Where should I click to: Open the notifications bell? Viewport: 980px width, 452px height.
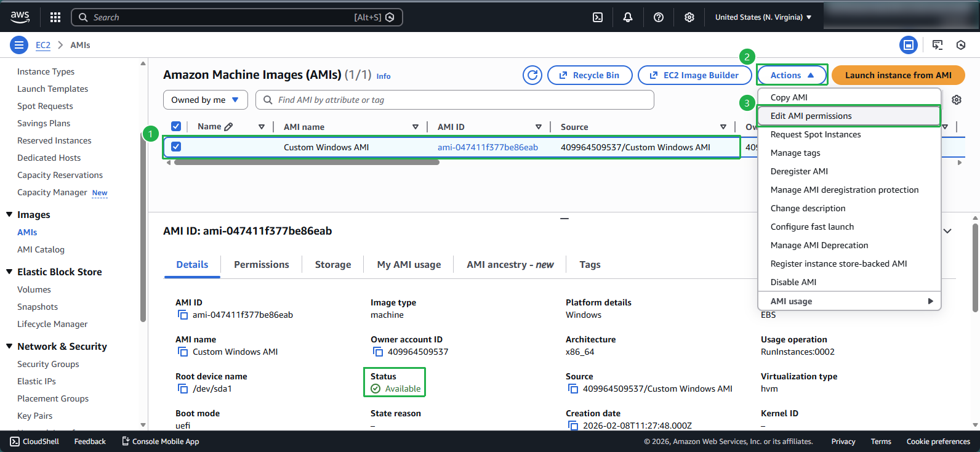click(x=628, y=17)
